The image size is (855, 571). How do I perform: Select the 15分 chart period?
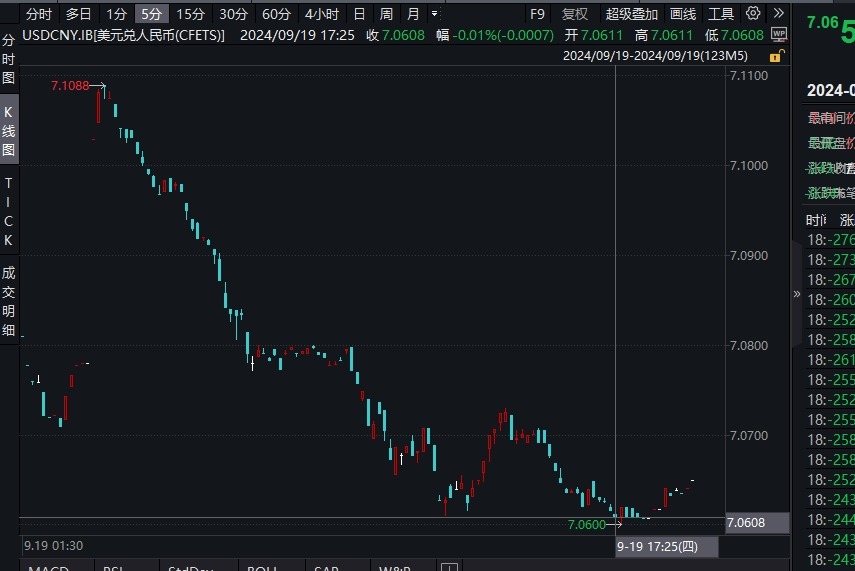coord(190,14)
